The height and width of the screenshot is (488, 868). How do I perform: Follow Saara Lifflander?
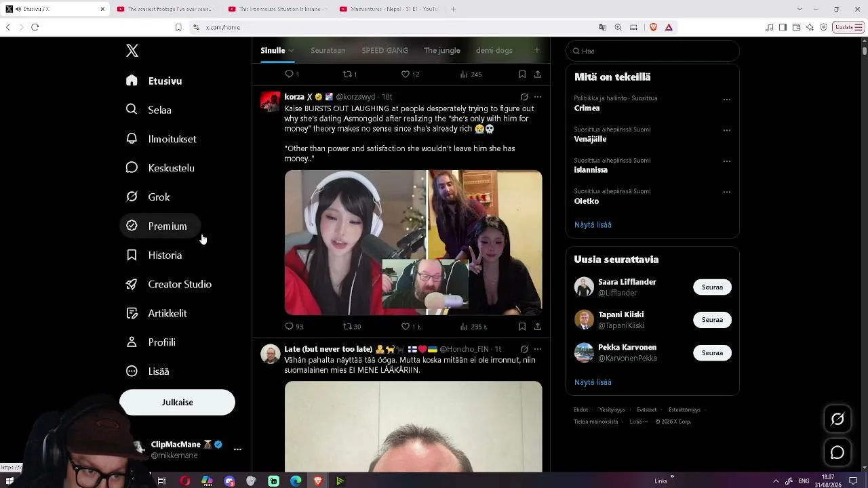(x=712, y=287)
